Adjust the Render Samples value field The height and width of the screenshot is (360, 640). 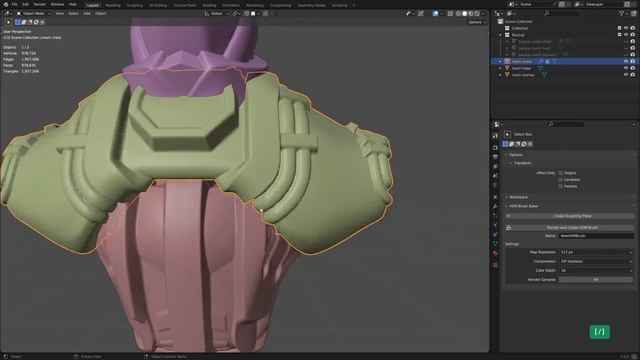pyautogui.click(x=596, y=280)
